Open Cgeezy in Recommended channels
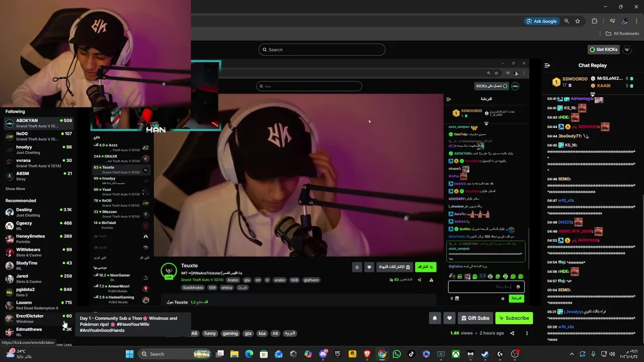Screen dimensions: 644x362 click(x=39, y=225)
